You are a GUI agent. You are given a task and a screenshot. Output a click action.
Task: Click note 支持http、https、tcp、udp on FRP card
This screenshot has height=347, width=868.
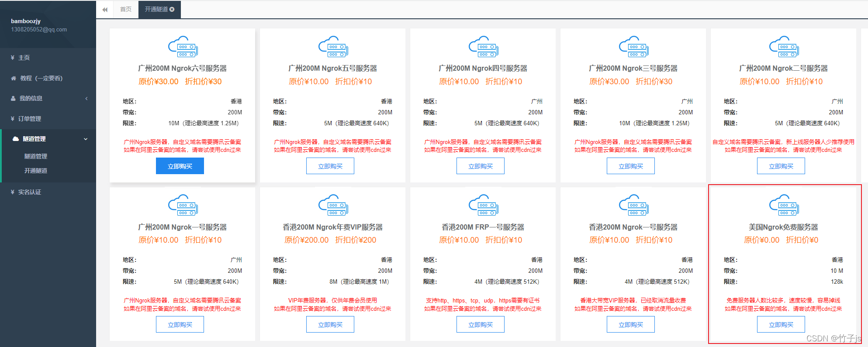[x=482, y=300]
